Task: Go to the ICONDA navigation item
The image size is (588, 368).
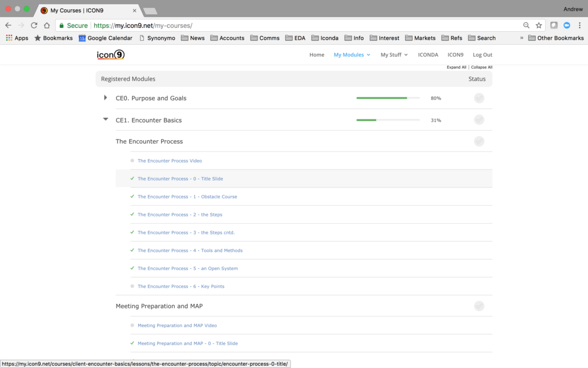Action: pos(427,55)
